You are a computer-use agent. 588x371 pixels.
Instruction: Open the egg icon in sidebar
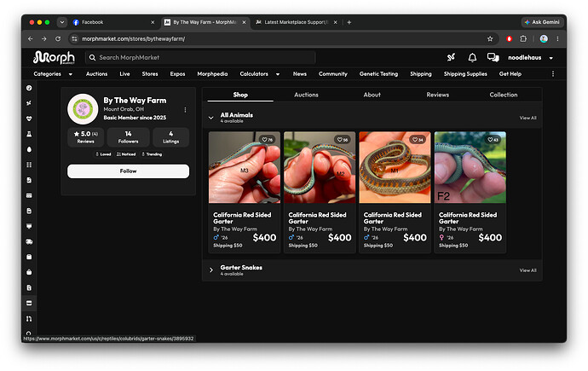pyautogui.click(x=29, y=149)
